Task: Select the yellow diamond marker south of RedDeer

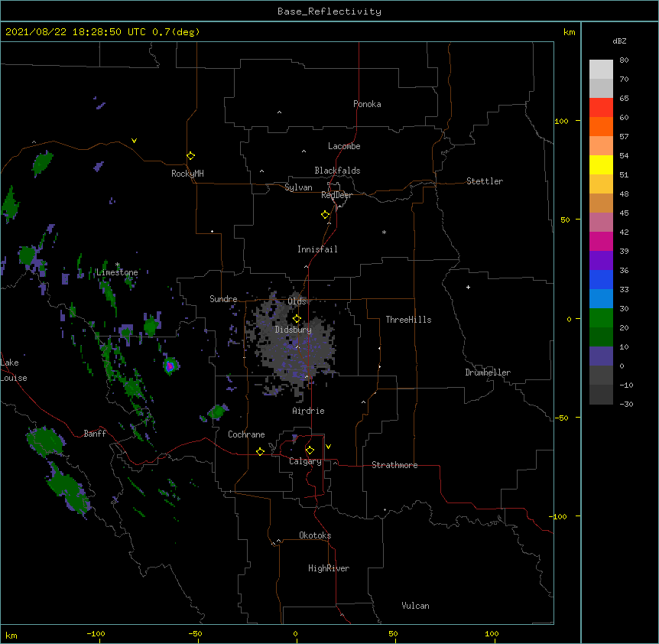Action: tap(326, 215)
